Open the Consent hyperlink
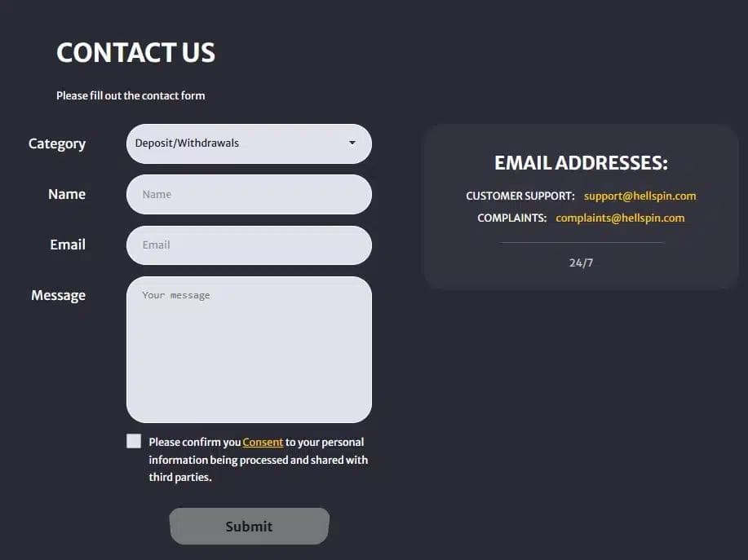The image size is (748, 560). [263, 442]
